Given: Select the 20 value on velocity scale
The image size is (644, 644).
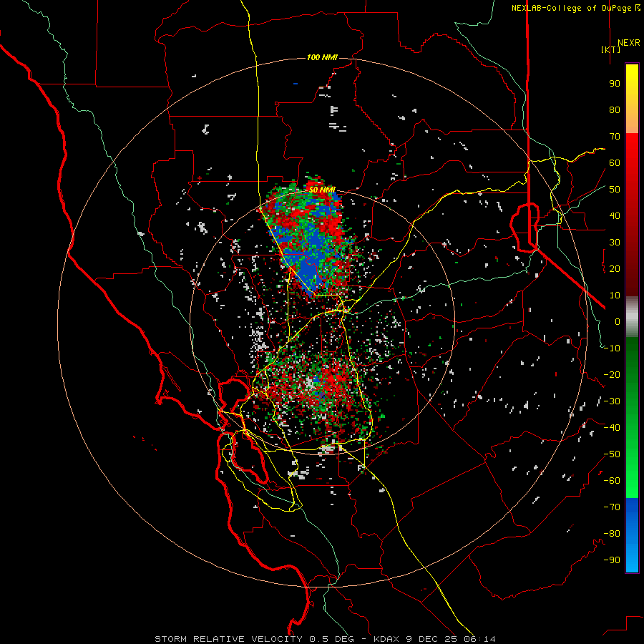Looking at the screenshot, I should (x=615, y=268).
